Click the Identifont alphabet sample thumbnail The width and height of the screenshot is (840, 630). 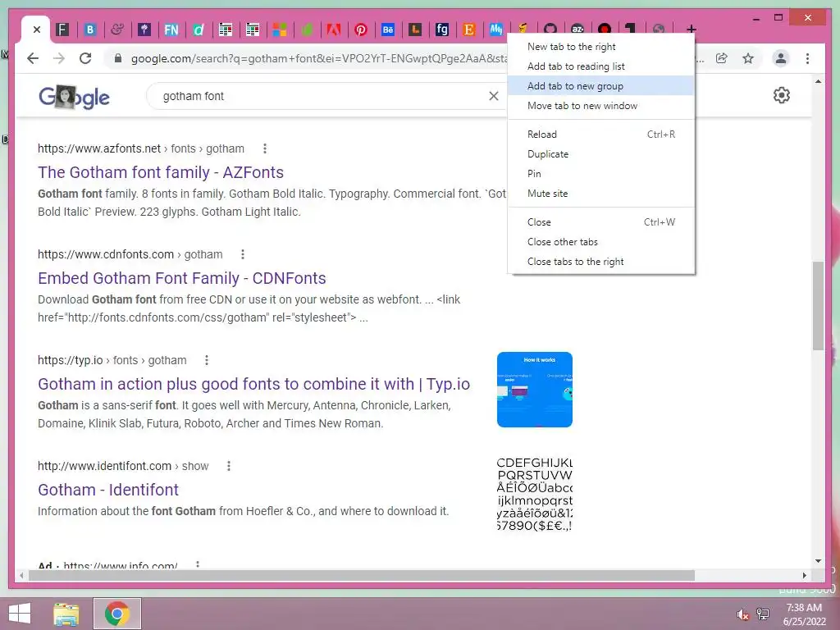pyautogui.click(x=535, y=494)
